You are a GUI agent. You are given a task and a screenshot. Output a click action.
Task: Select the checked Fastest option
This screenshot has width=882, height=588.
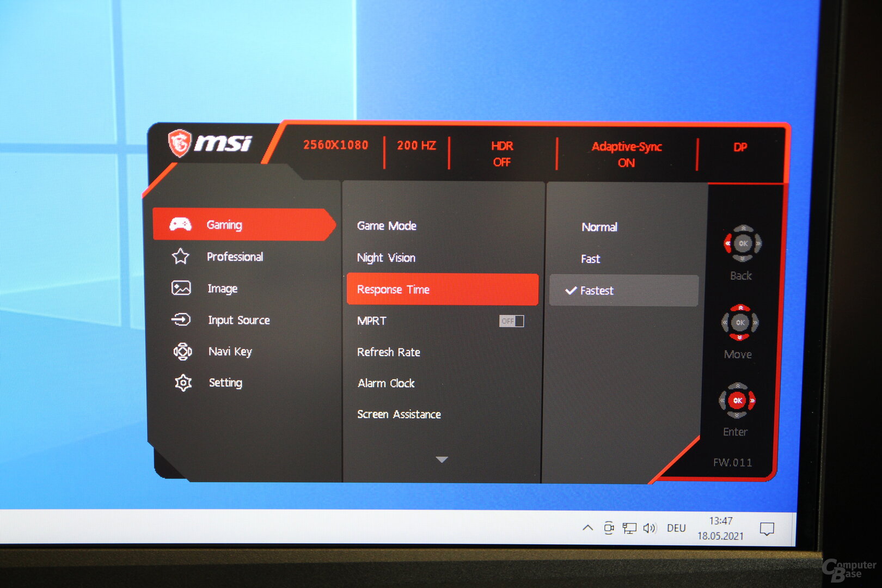624,291
